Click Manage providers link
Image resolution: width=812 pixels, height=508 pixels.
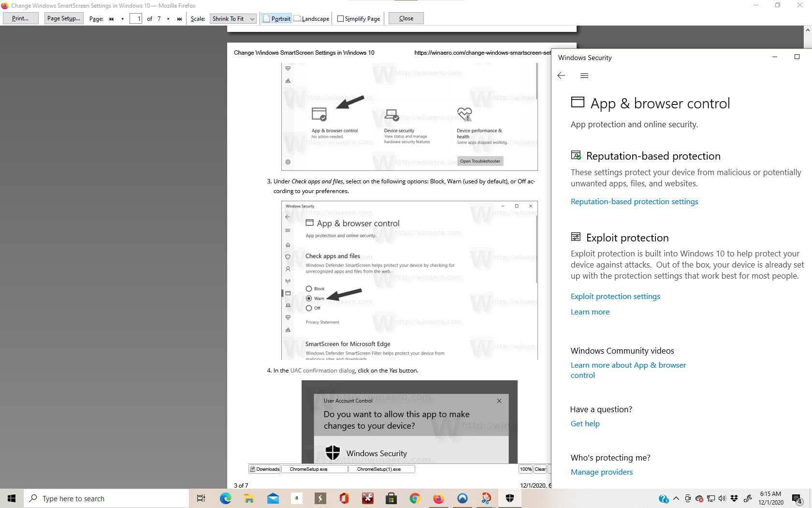pyautogui.click(x=601, y=472)
